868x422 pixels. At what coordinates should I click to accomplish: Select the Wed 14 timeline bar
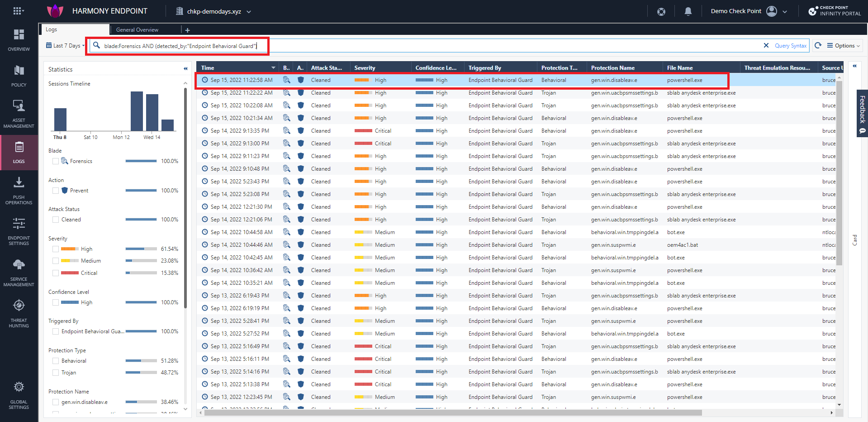coord(152,112)
